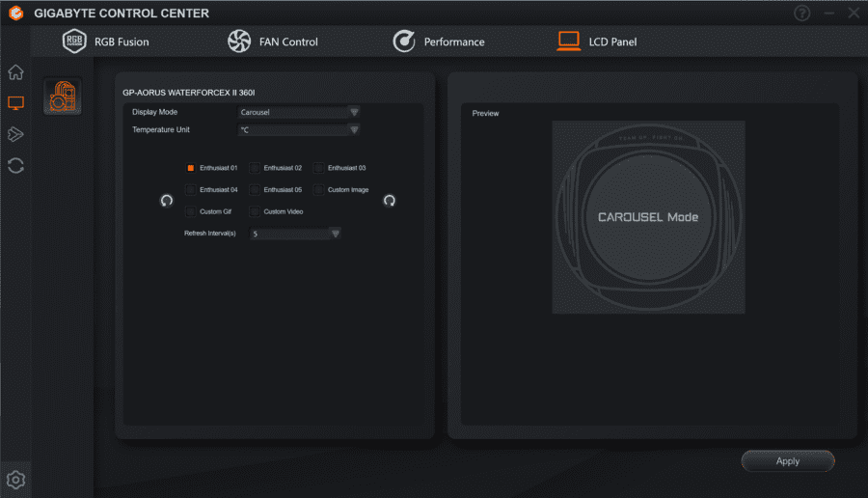Click the Temperature Unit label
The width and height of the screenshot is (868, 498).
pyautogui.click(x=161, y=129)
